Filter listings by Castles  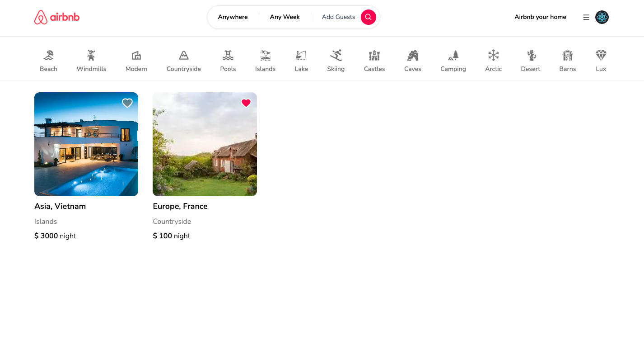point(374,55)
